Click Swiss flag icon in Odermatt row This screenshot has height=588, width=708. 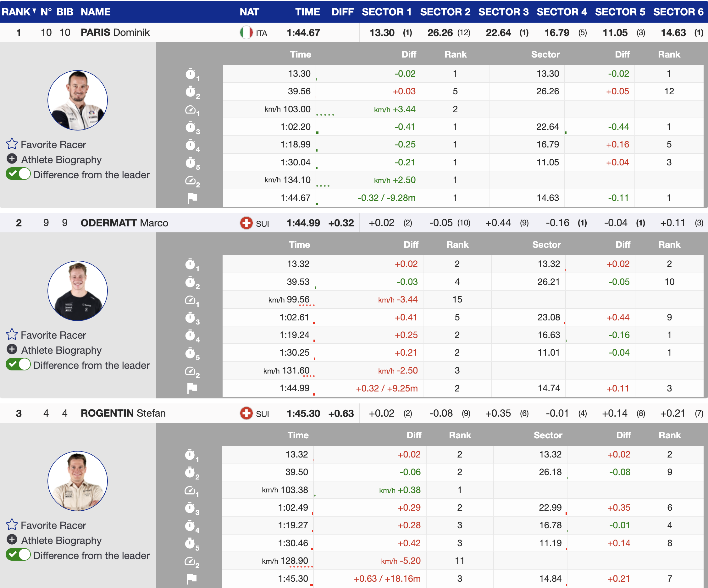(x=246, y=223)
